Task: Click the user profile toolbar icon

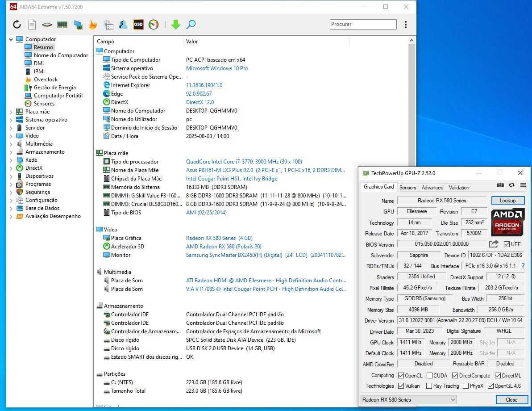Action: click(x=123, y=25)
